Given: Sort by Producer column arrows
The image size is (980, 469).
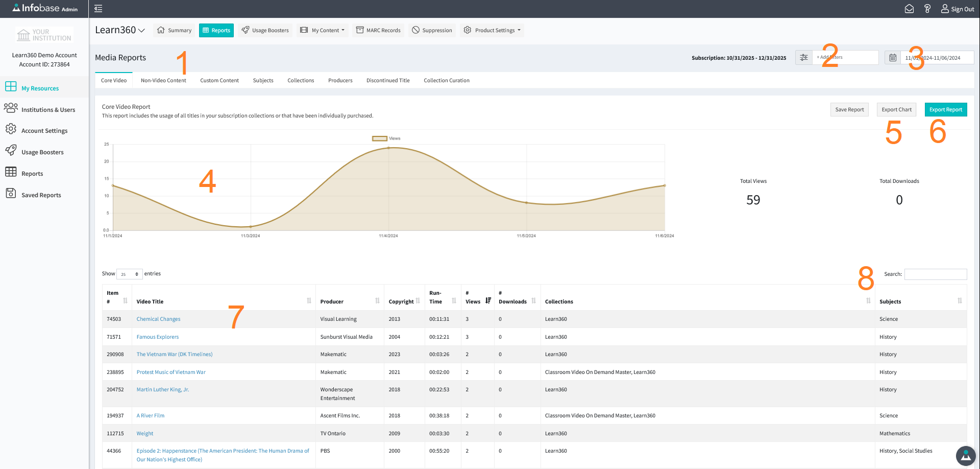Looking at the screenshot, I should (377, 301).
